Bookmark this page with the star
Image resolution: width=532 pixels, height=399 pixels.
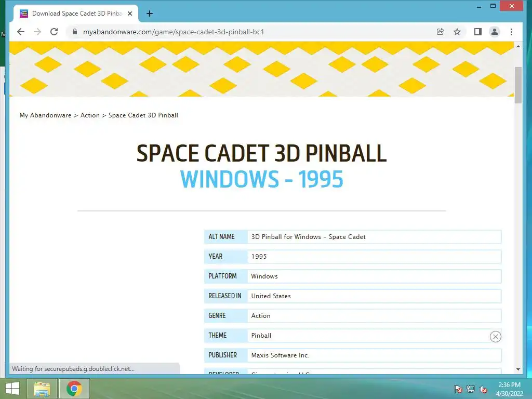(x=457, y=32)
